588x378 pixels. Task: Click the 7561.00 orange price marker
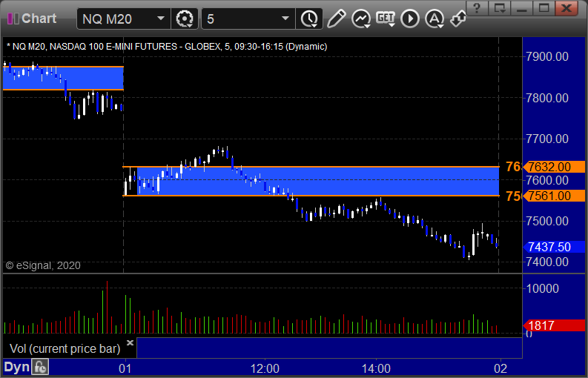[554, 196]
